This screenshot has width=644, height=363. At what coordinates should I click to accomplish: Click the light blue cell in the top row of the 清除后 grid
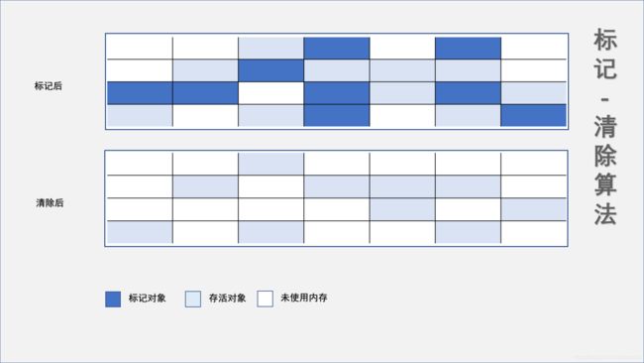271,164
